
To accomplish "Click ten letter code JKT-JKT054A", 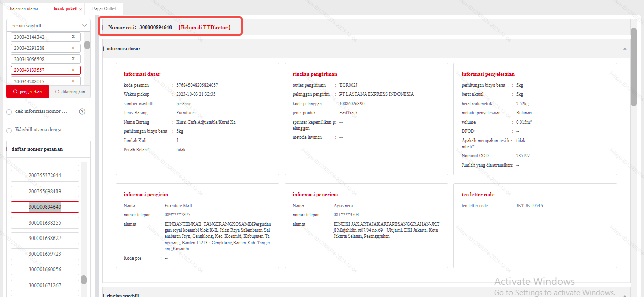I will (529, 206).
